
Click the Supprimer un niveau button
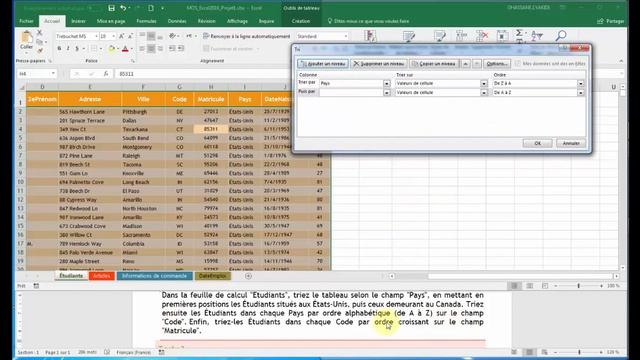[379, 64]
